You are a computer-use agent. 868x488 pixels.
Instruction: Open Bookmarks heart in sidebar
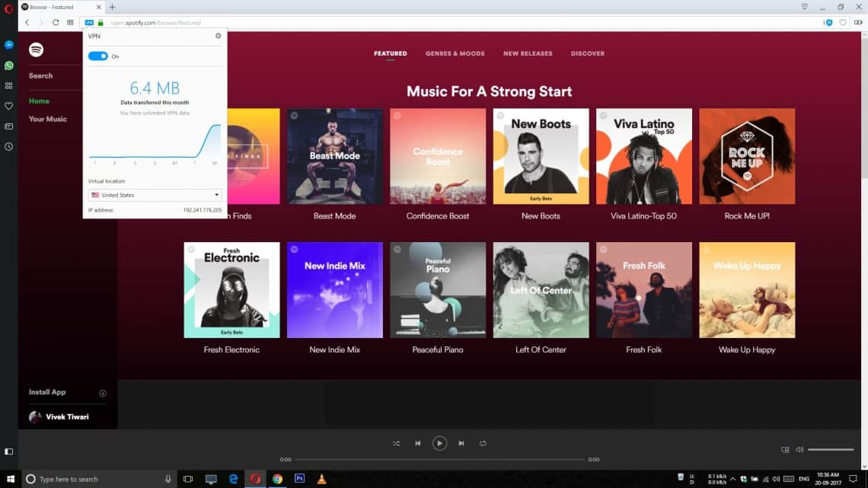9,106
